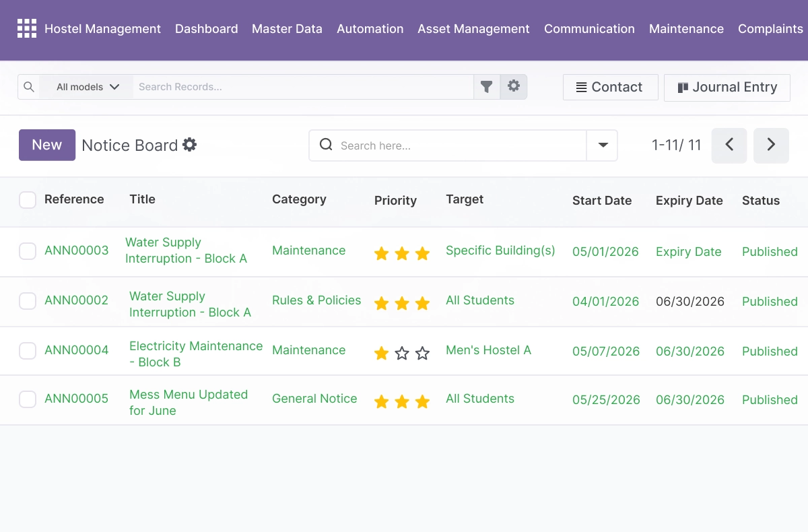Open Hostel Management app home
Screen dimensions: 808x532
tap(102, 29)
